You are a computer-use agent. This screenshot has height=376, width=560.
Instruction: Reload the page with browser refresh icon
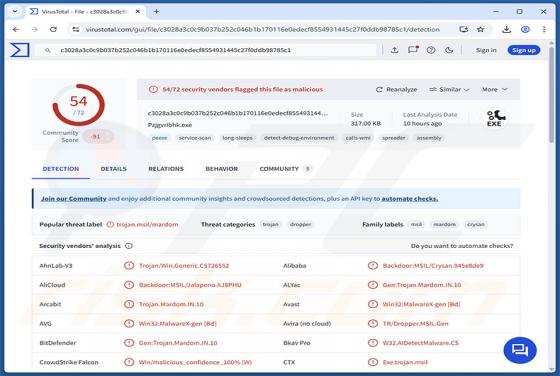tap(53, 30)
